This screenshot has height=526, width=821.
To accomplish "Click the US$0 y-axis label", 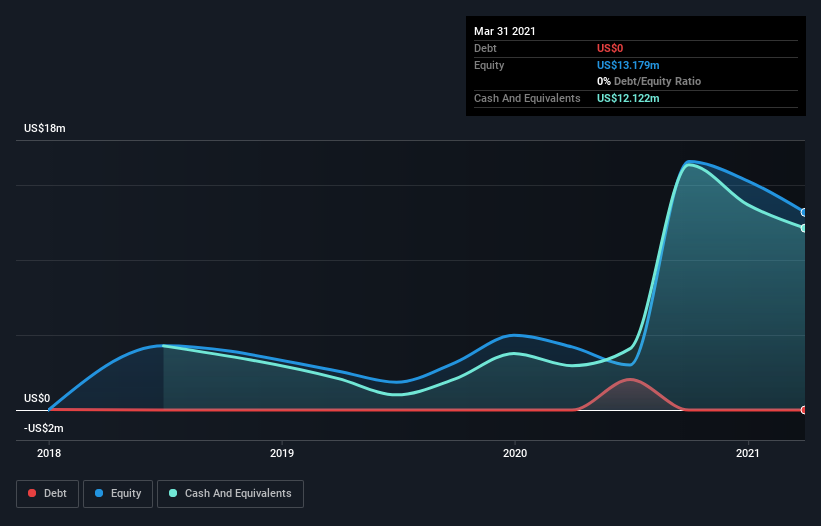I will click(x=37, y=398).
